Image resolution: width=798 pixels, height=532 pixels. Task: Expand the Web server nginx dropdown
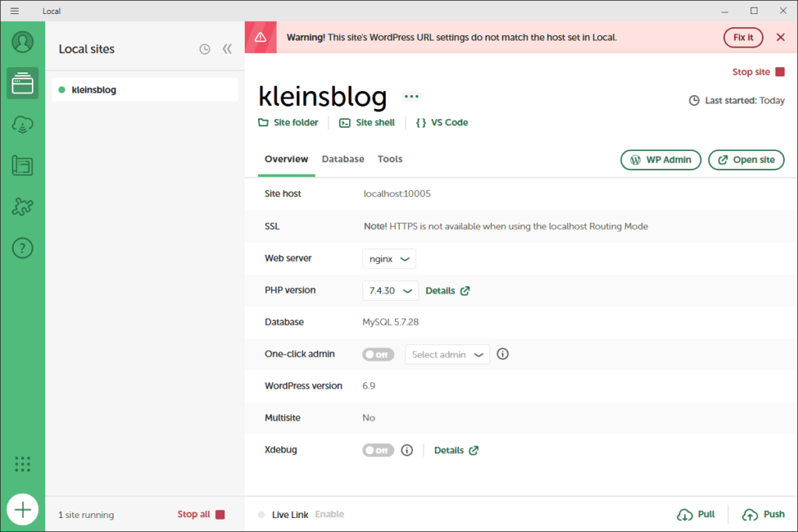(x=389, y=259)
